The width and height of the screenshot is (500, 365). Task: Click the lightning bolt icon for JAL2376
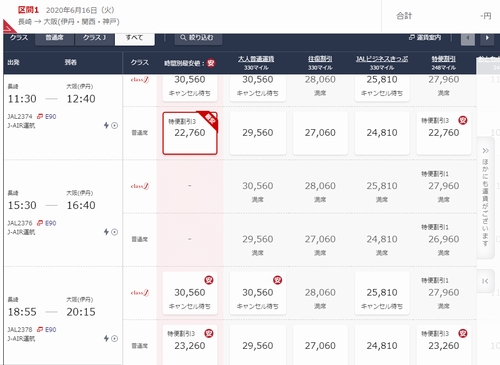click(106, 232)
